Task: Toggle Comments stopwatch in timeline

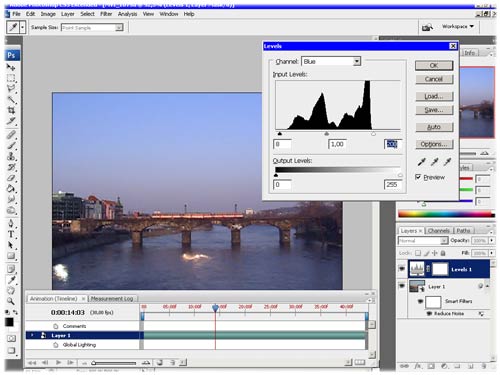Action: coord(56,326)
